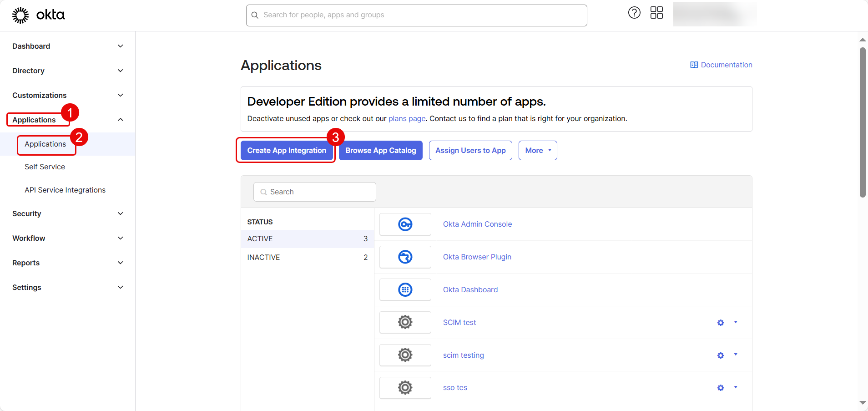Select API Service Integrations in sidebar
Viewport: 868px width, 411px height.
[x=65, y=190]
